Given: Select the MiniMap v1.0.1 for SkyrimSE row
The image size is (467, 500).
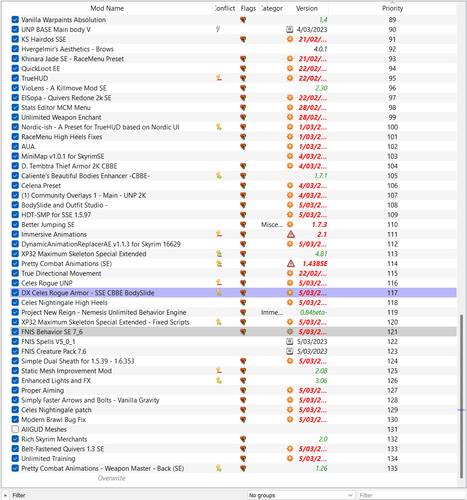Looking at the screenshot, I should click(x=233, y=156).
